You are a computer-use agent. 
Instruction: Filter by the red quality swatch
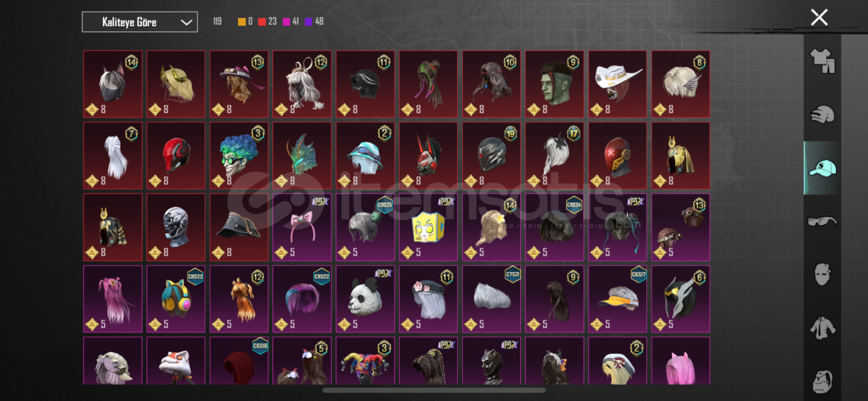[x=262, y=22]
